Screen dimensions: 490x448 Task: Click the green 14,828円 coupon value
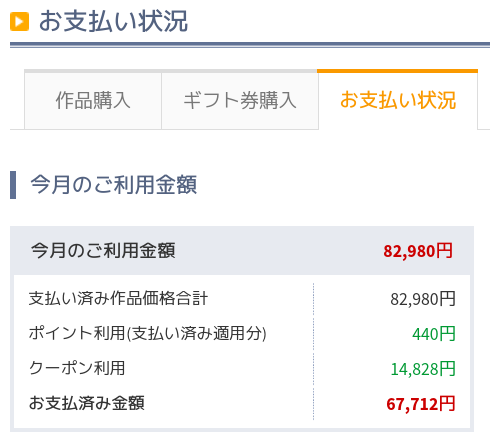click(423, 369)
